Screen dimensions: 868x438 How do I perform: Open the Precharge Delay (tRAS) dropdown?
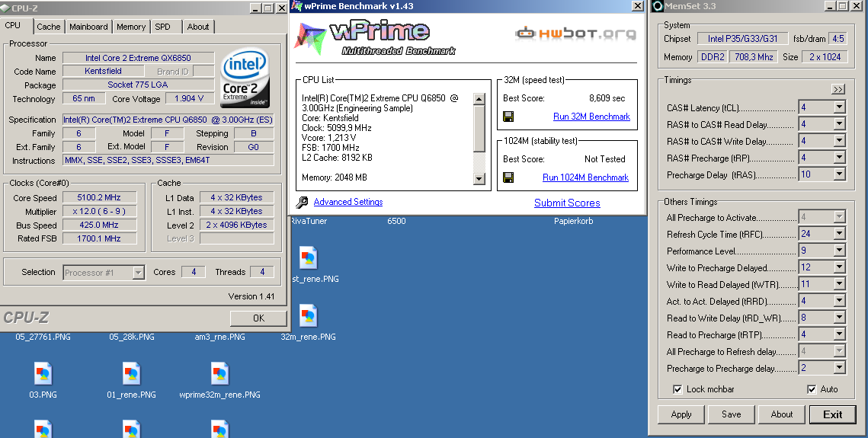839,174
